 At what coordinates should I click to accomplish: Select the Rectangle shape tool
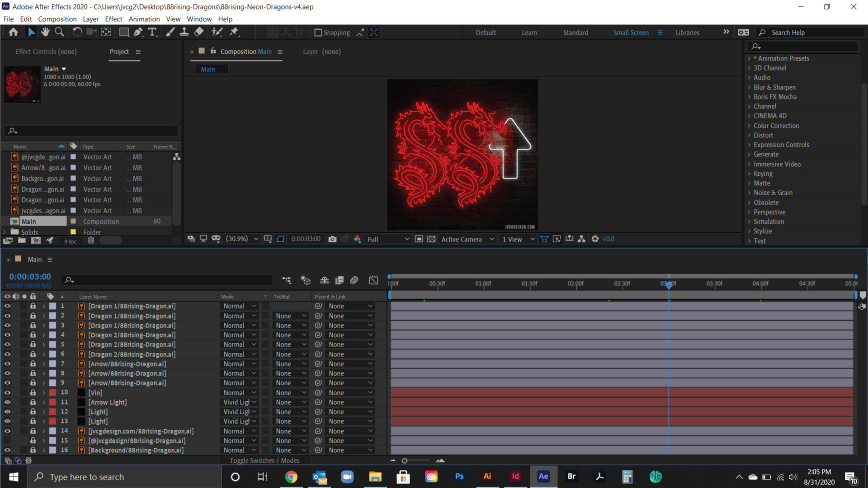coord(123,32)
